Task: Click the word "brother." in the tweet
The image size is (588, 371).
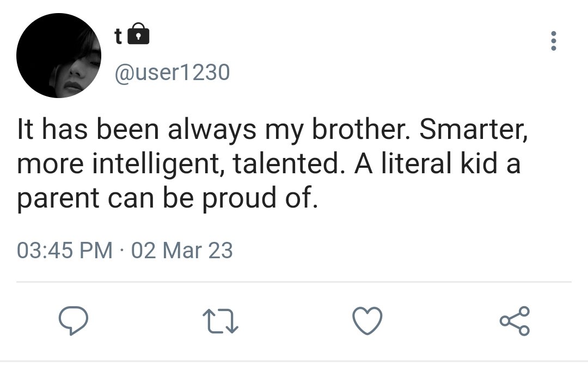Action: (x=361, y=129)
